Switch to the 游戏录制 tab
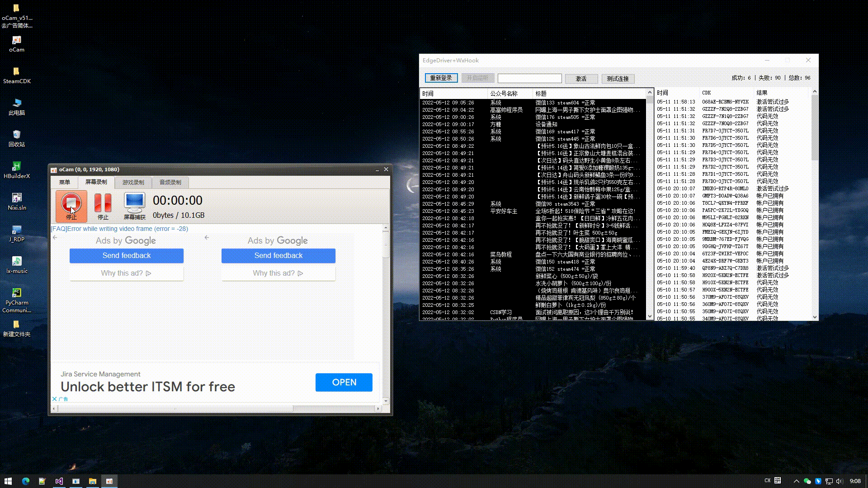The height and width of the screenshot is (488, 868). tap(133, 183)
